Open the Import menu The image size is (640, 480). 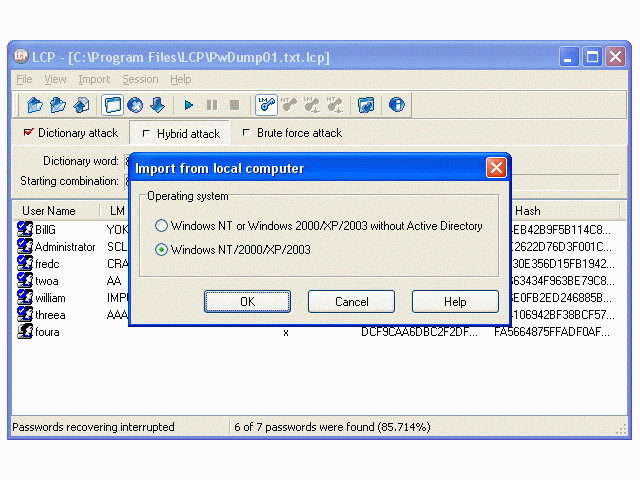pos(94,79)
